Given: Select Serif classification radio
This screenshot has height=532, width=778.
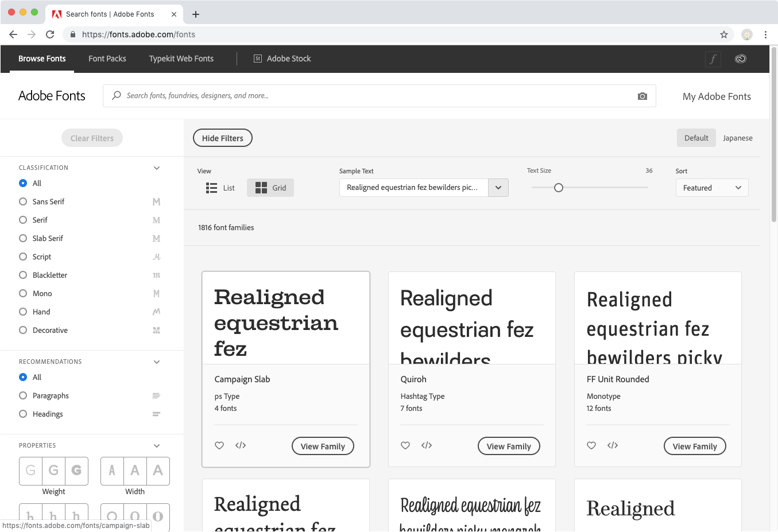Looking at the screenshot, I should pyautogui.click(x=23, y=220).
